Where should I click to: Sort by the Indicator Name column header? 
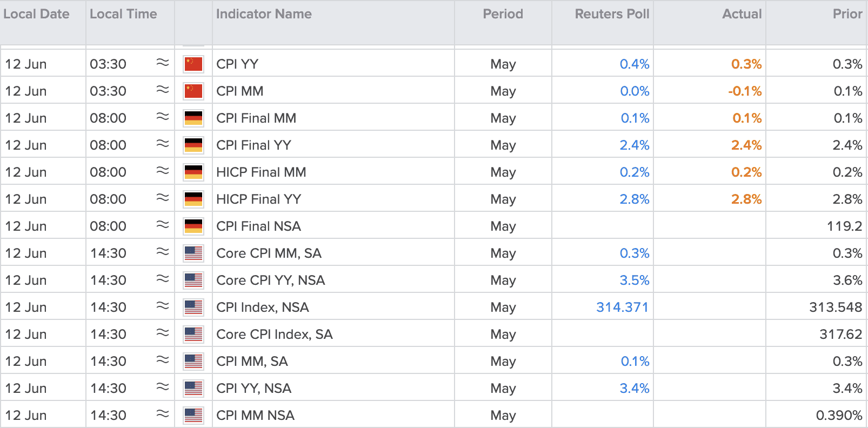(264, 14)
